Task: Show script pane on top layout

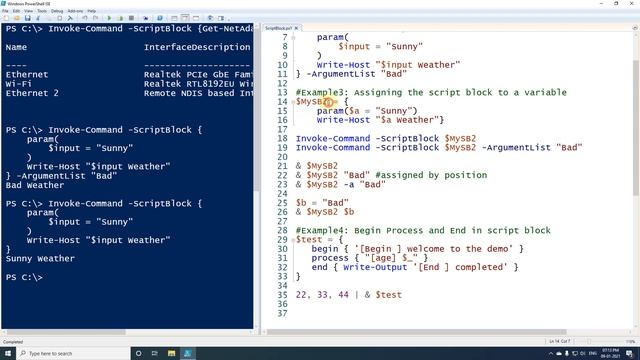Action: pyautogui.click(x=174, y=18)
